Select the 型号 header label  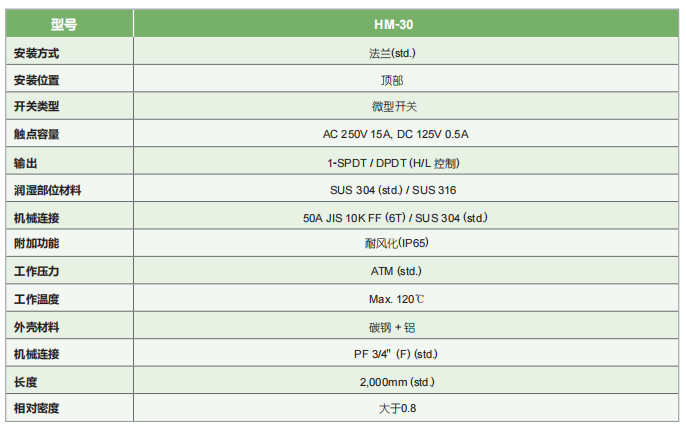coord(64,24)
